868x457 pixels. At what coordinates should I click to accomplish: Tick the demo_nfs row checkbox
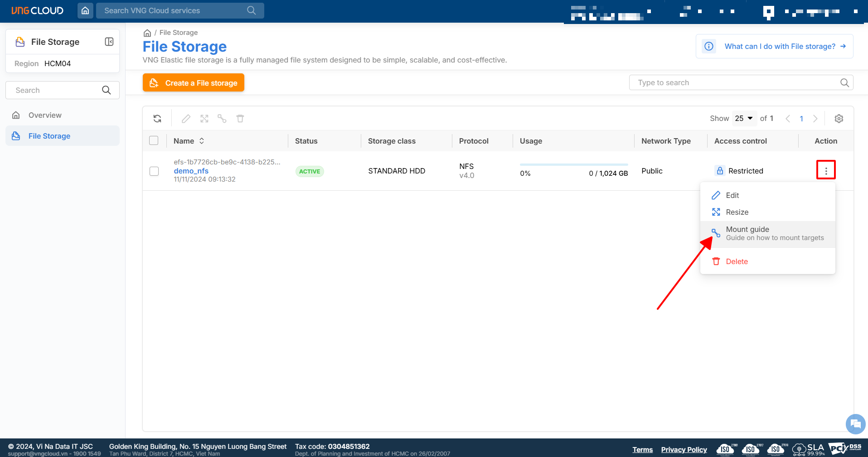pyautogui.click(x=154, y=171)
